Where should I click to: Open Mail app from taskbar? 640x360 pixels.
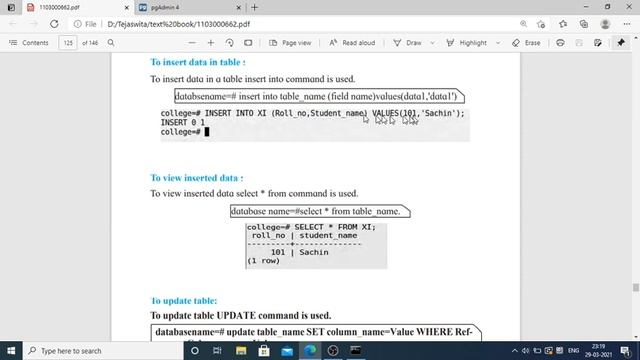click(x=287, y=351)
